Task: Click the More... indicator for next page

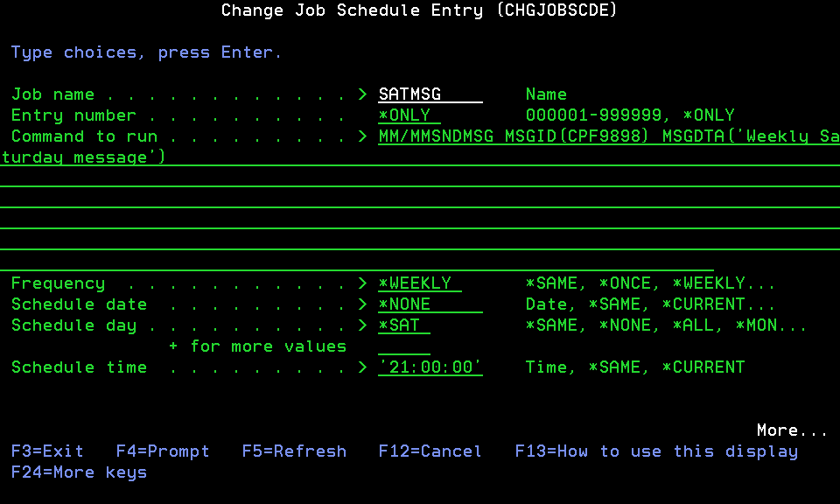Action: 791,430
